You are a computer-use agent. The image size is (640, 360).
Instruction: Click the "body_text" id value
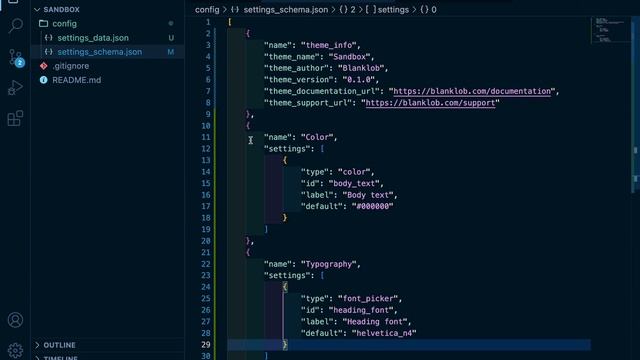tap(354, 183)
